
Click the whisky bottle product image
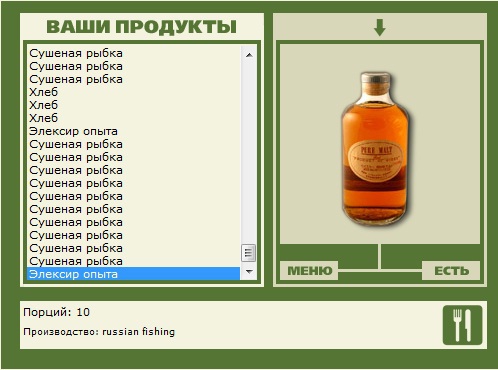tap(376, 148)
